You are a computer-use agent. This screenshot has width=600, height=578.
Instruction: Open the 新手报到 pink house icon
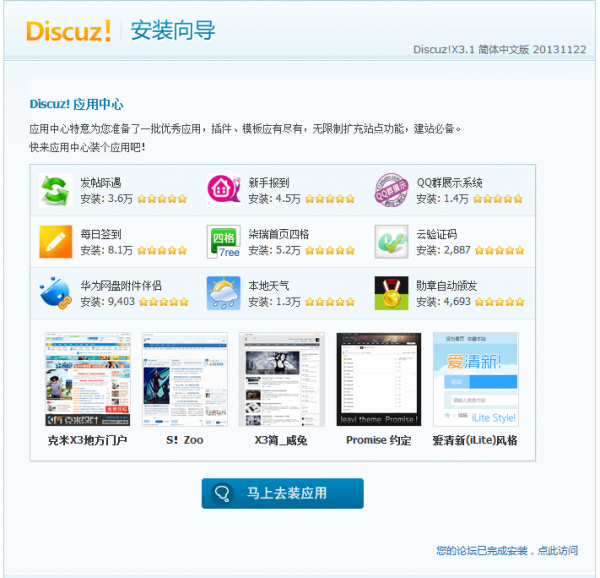223,190
